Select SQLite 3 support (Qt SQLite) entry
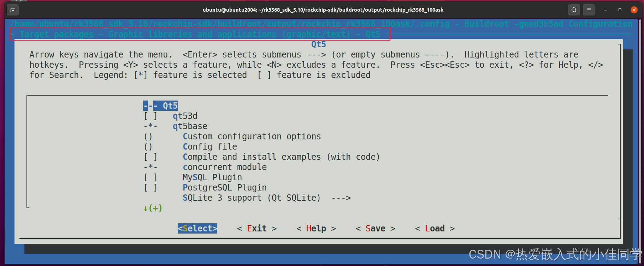The width and height of the screenshot is (644, 266). click(x=252, y=198)
